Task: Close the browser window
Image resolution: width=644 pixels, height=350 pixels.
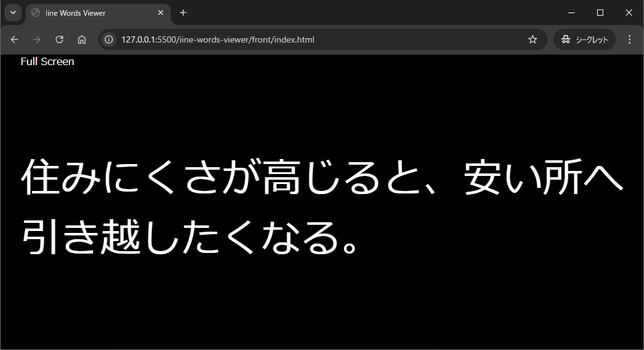Action: 629,13
